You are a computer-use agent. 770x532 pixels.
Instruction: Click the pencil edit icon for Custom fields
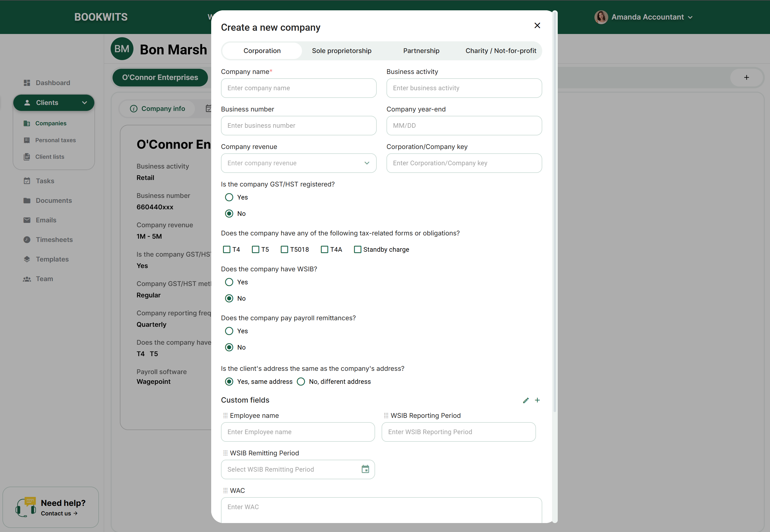[526, 400]
